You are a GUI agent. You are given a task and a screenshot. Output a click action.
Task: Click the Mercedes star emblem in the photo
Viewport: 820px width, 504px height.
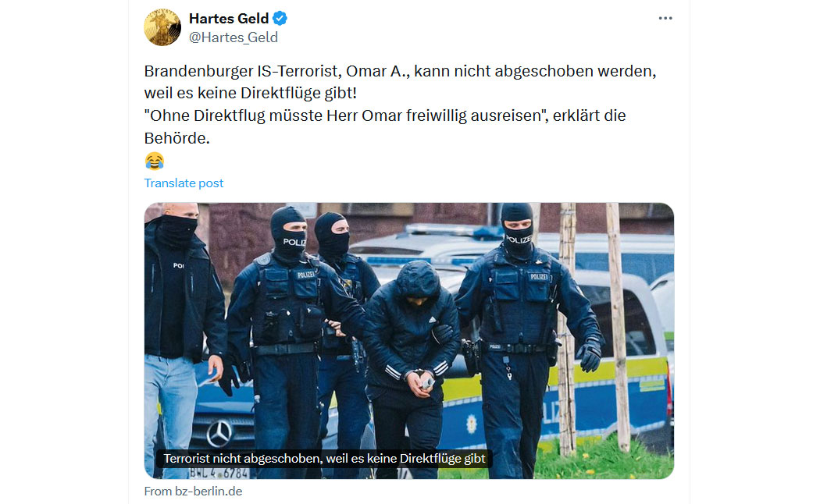(x=219, y=433)
